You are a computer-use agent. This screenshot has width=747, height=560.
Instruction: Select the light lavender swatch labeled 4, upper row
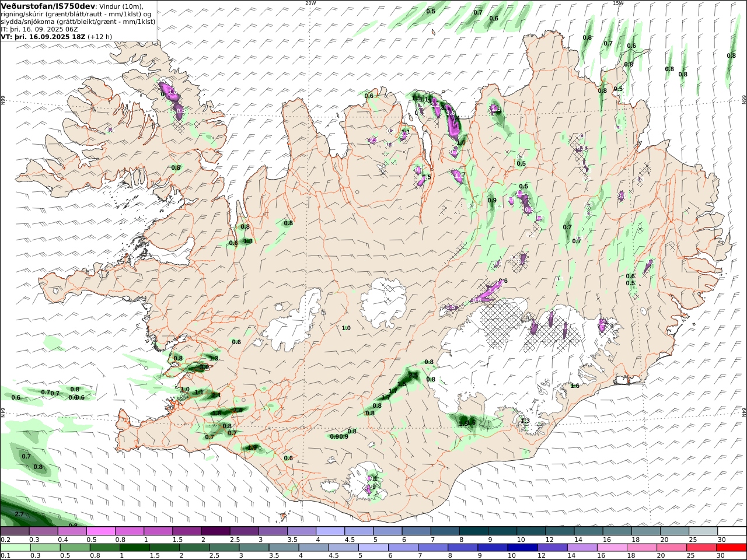(329, 531)
